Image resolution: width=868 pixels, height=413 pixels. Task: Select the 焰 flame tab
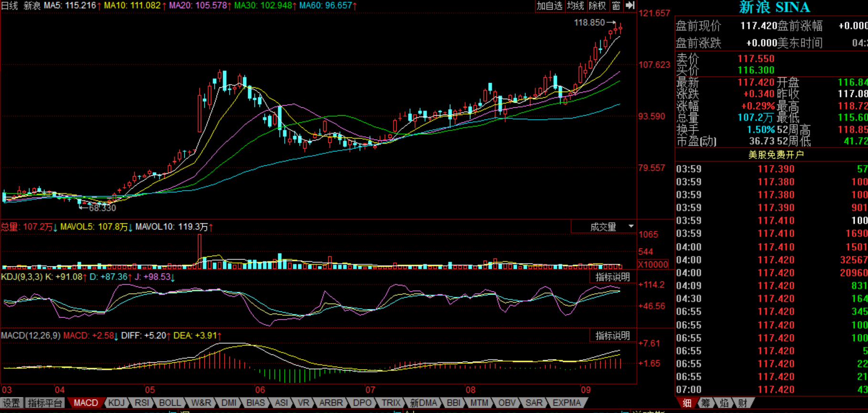pos(724,403)
